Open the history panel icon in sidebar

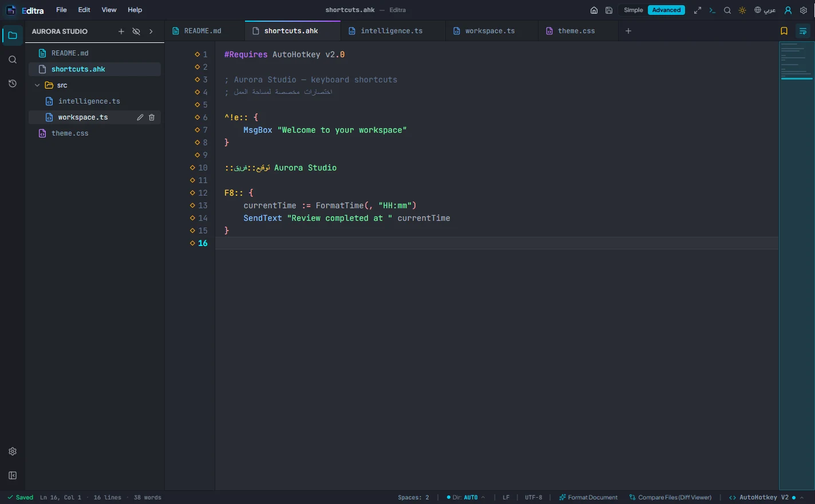(x=13, y=84)
